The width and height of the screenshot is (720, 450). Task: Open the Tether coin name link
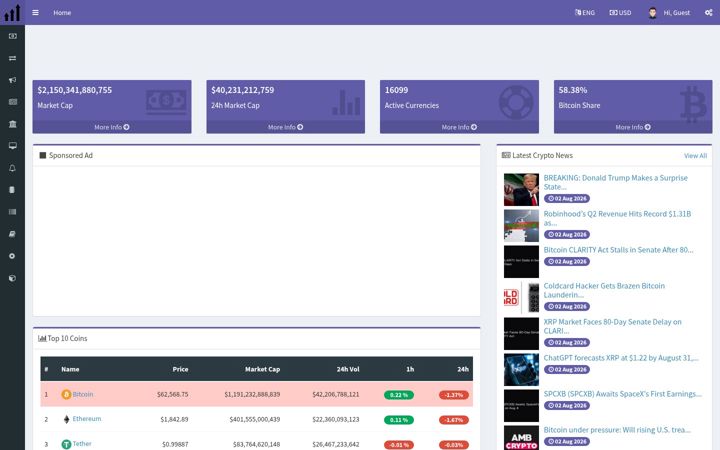[82, 444]
